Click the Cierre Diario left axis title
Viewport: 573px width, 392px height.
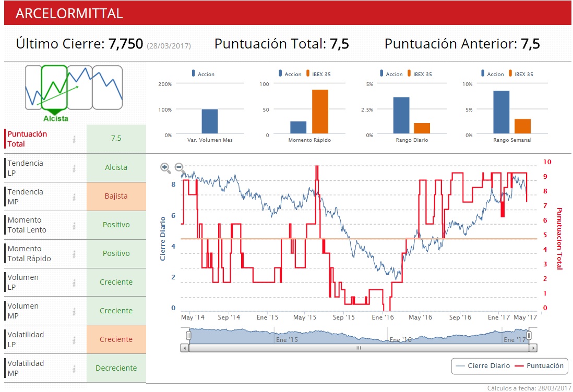[x=163, y=239]
